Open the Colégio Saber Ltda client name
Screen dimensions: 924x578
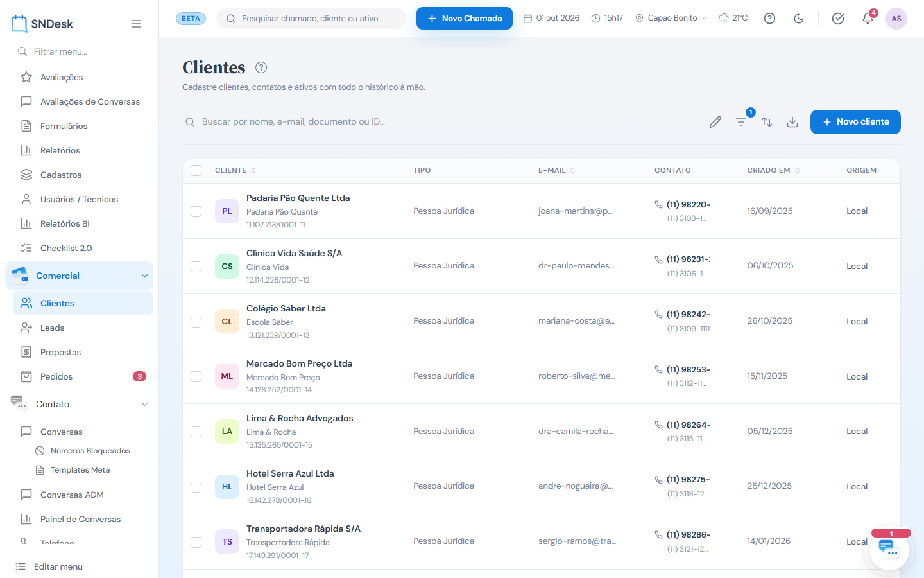[286, 308]
